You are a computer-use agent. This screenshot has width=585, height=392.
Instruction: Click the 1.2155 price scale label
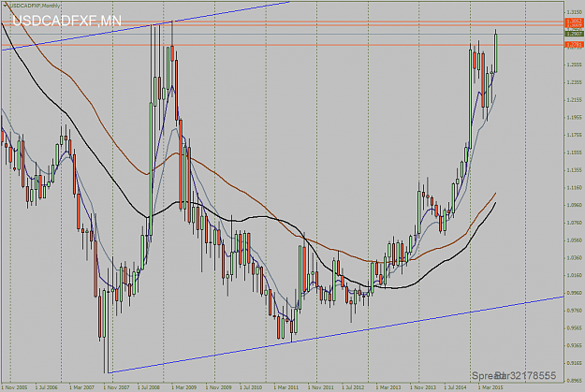click(x=574, y=100)
